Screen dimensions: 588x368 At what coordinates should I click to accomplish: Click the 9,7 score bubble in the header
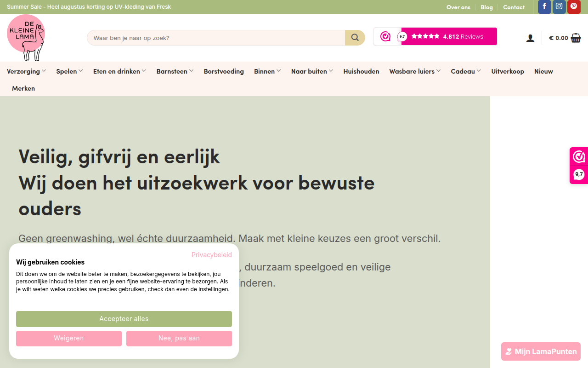(x=402, y=36)
